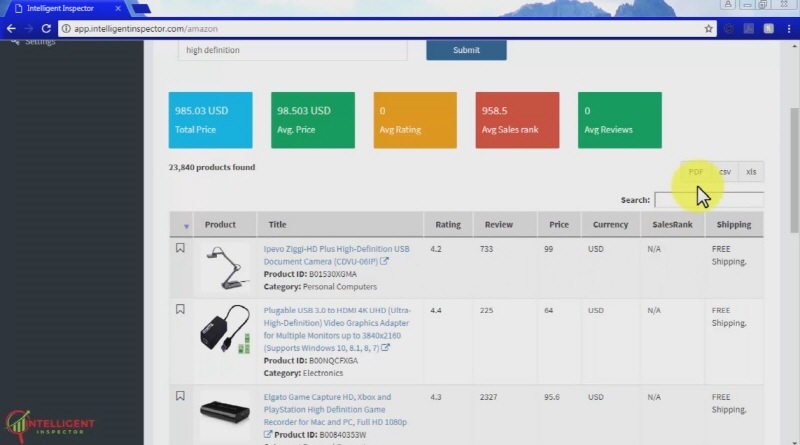Click the red Avg Sales rank card

coord(517,120)
